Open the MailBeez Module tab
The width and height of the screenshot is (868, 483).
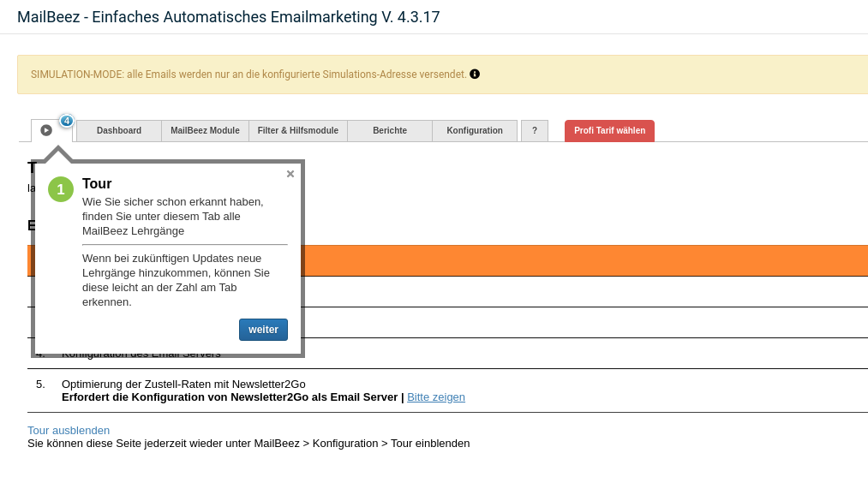205,131
